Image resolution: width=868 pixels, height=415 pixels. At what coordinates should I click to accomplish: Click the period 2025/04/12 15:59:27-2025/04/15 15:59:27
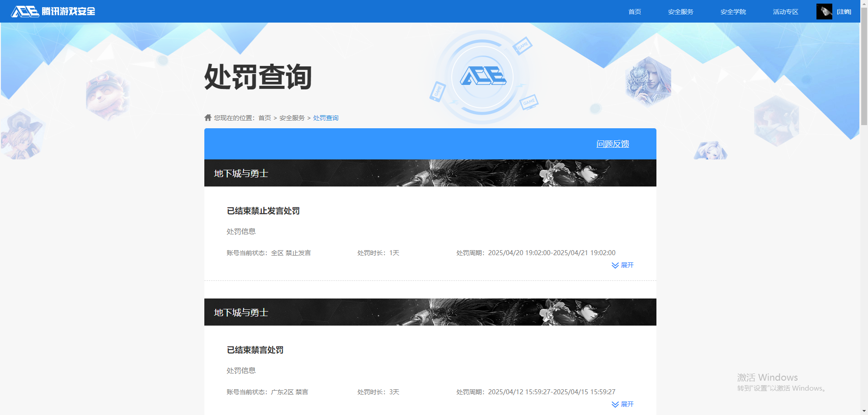(x=552, y=392)
